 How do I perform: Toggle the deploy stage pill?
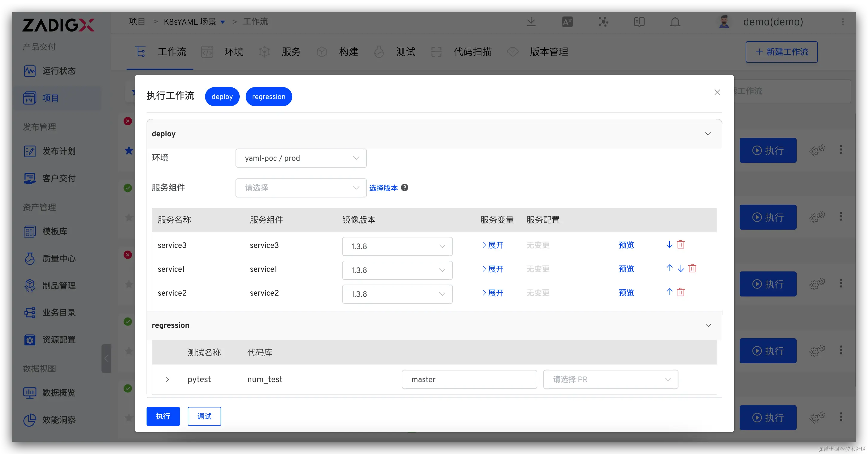tap(222, 97)
